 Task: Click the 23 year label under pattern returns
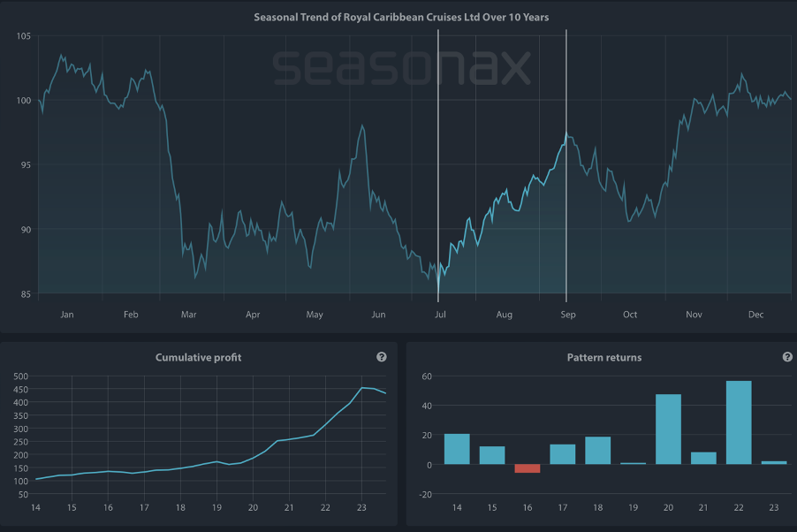(774, 507)
